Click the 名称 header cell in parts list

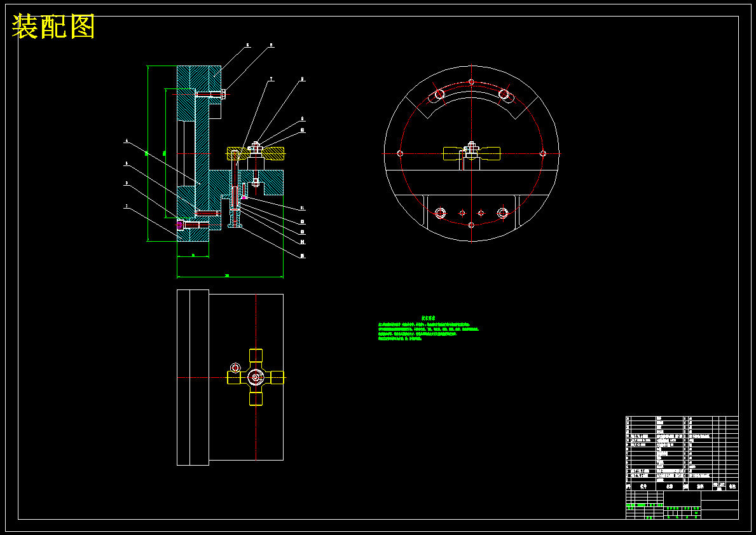coord(670,487)
